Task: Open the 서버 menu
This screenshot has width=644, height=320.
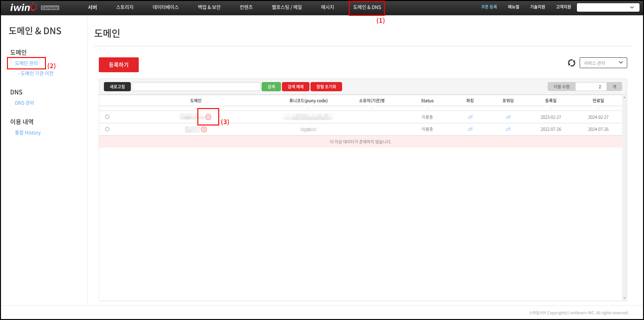Action: tap(92, 7)
